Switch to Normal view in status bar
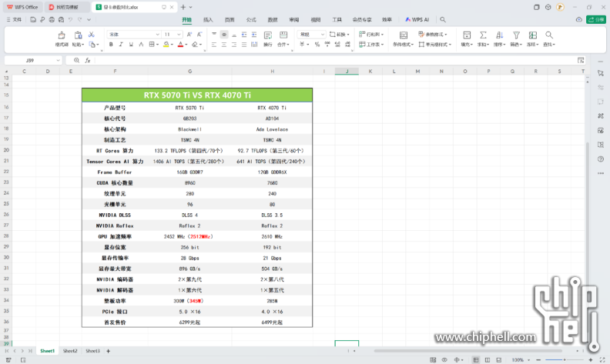 pyautogui.click(x=475, y=359)
